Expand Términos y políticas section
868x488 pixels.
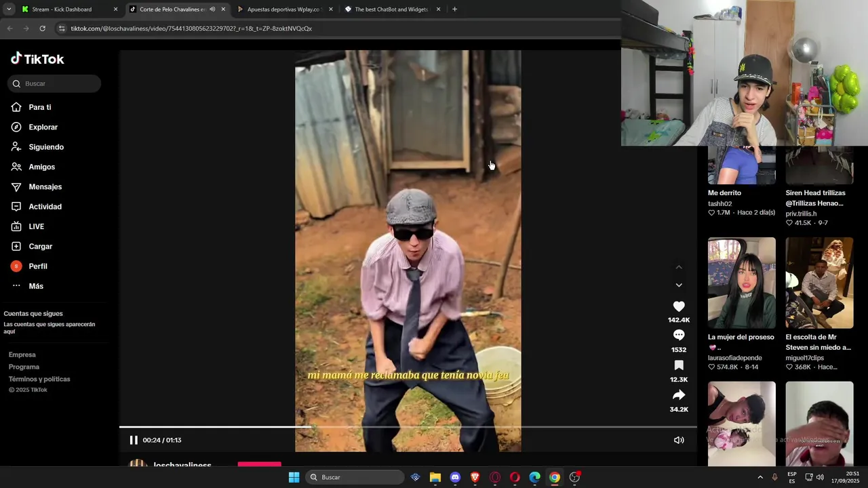tap(39, 379)
